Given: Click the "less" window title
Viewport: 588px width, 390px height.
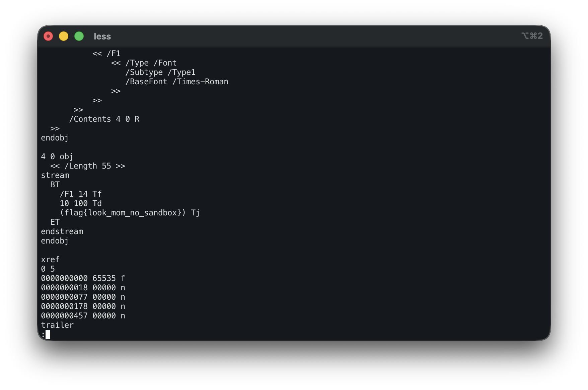Looking at the screenshot, I should (x=102, y=36).
